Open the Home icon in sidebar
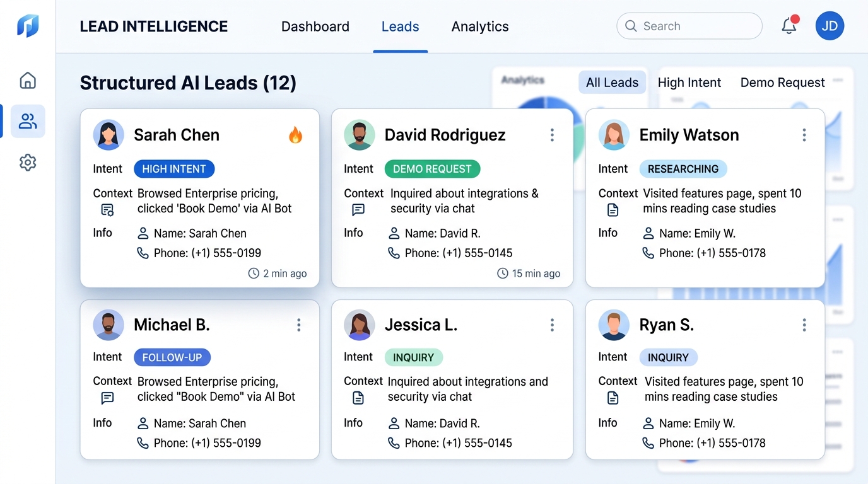The width and height of the screenshot is (868, 484). click(x=28, y=81)
